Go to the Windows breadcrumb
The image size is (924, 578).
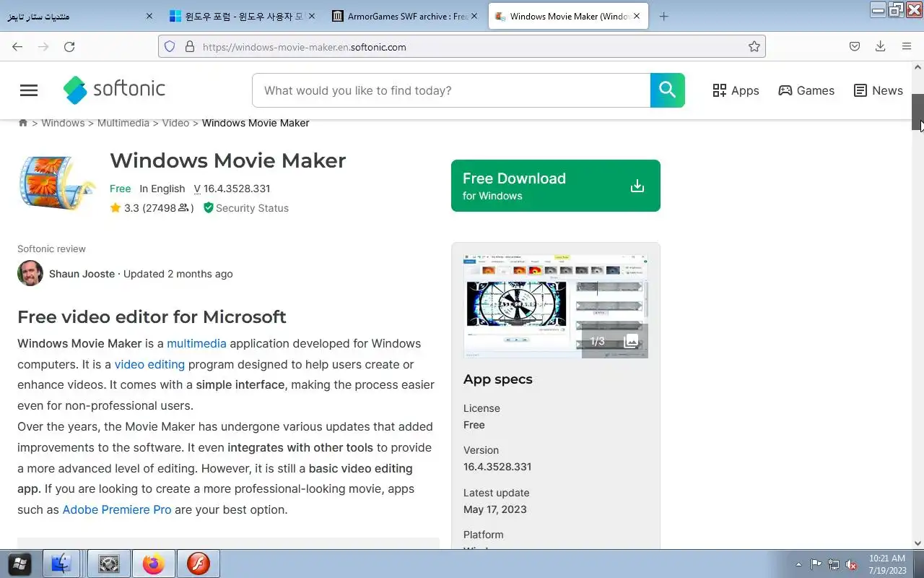(63, 123)
